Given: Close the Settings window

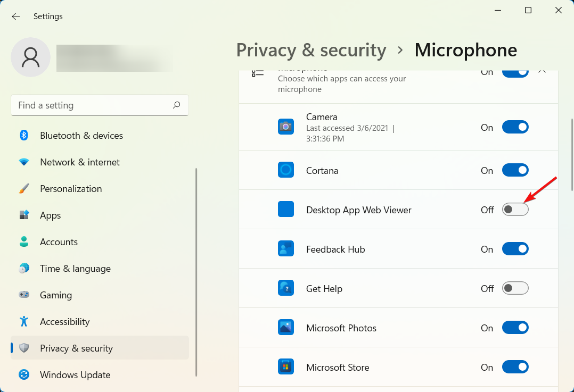Looking at the screenshot, I should pos(559,10).
